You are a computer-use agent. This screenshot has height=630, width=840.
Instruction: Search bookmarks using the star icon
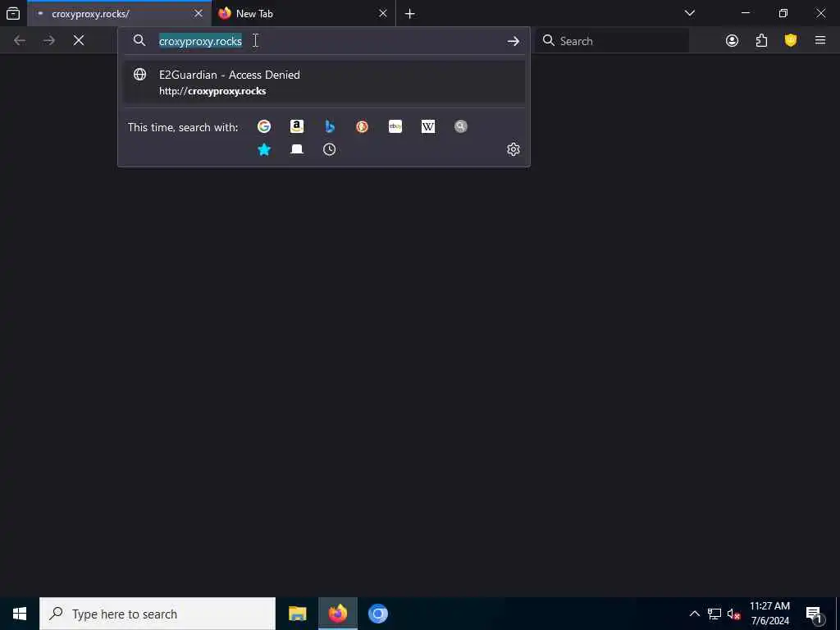[x=264, y=149]
